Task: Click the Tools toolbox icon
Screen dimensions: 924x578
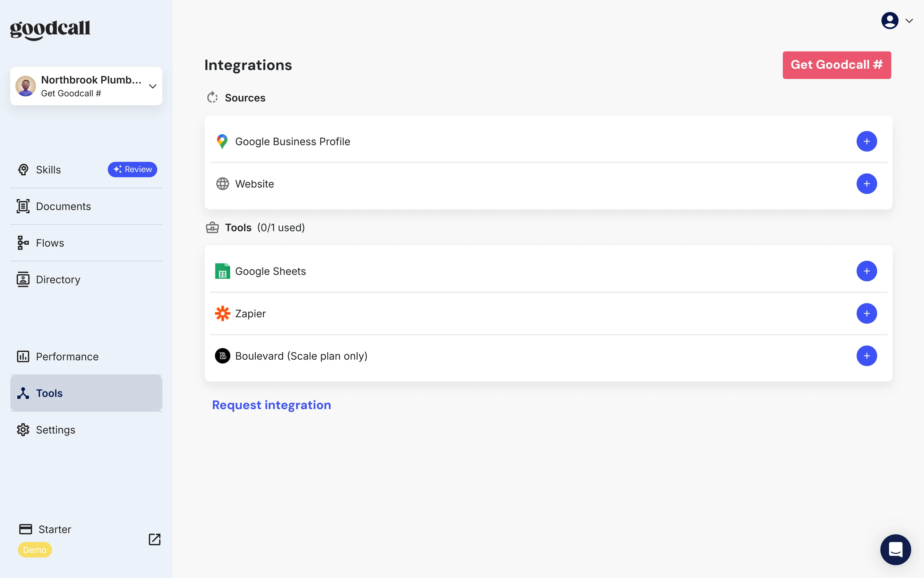Action: click(212, 227)
